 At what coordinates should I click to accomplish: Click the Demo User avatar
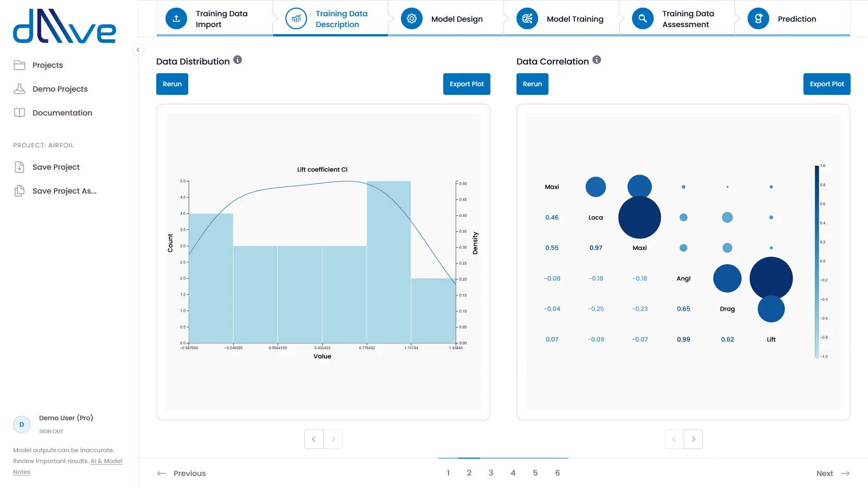[x=22, y=425]
